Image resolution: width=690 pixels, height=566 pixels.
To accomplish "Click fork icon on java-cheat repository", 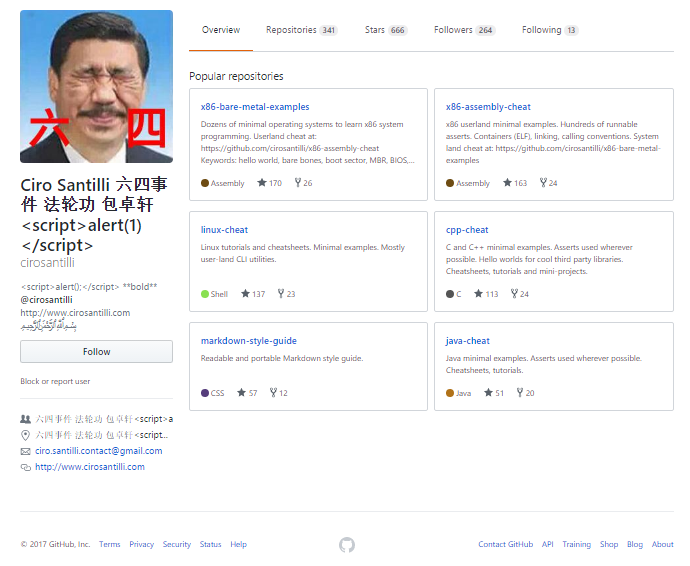I will (x=519, y=393).
